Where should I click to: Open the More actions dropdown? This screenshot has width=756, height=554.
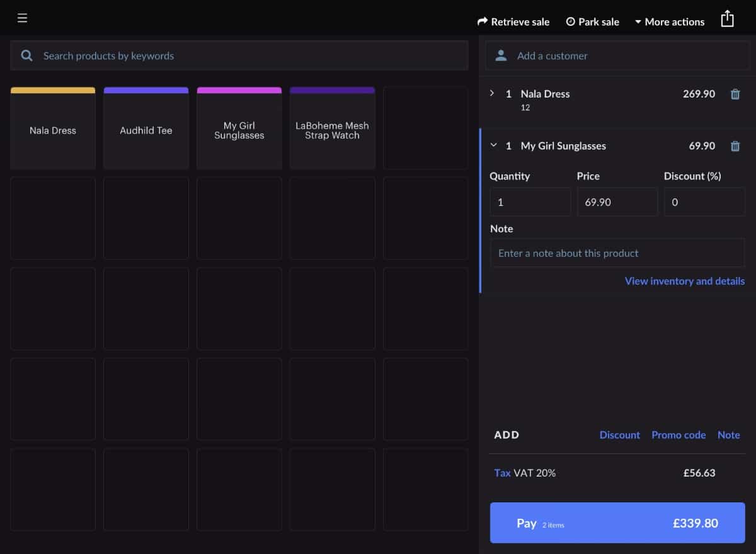(669, 22)
